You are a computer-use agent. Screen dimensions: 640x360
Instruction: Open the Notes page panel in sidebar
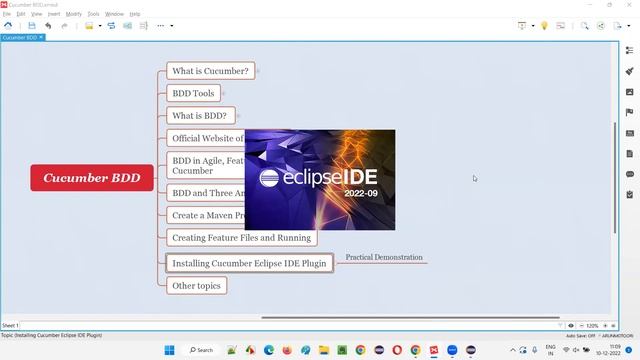tap(630, 153)
